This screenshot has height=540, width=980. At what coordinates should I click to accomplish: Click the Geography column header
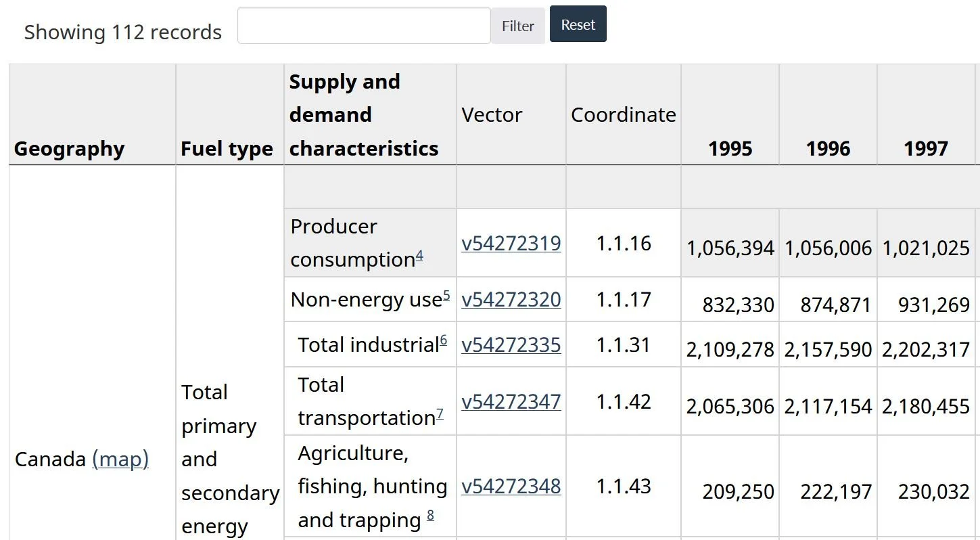69,149
